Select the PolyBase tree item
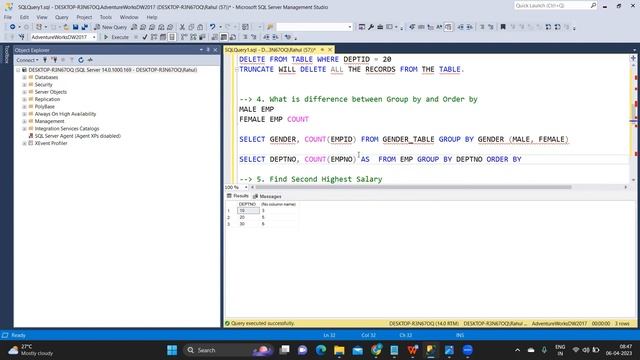640x360 pixels. pos(44,107)
